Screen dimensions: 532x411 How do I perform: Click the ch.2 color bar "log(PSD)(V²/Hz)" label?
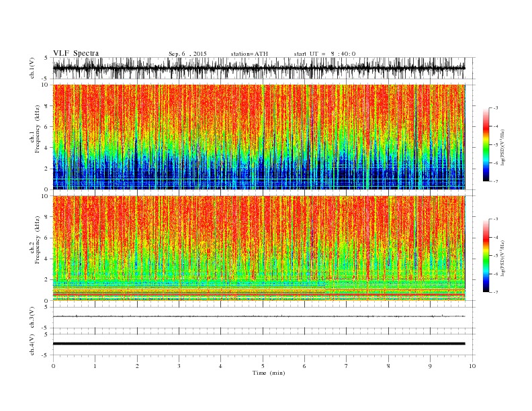503,257
